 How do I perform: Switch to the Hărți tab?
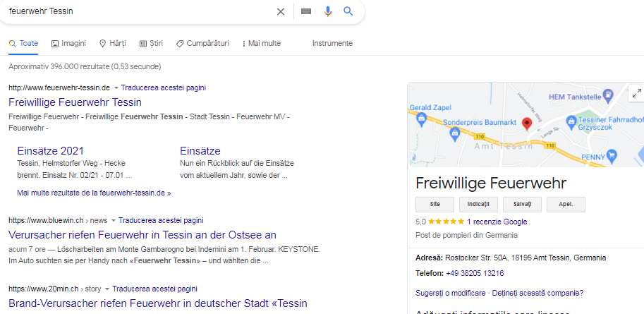(113, 43)
